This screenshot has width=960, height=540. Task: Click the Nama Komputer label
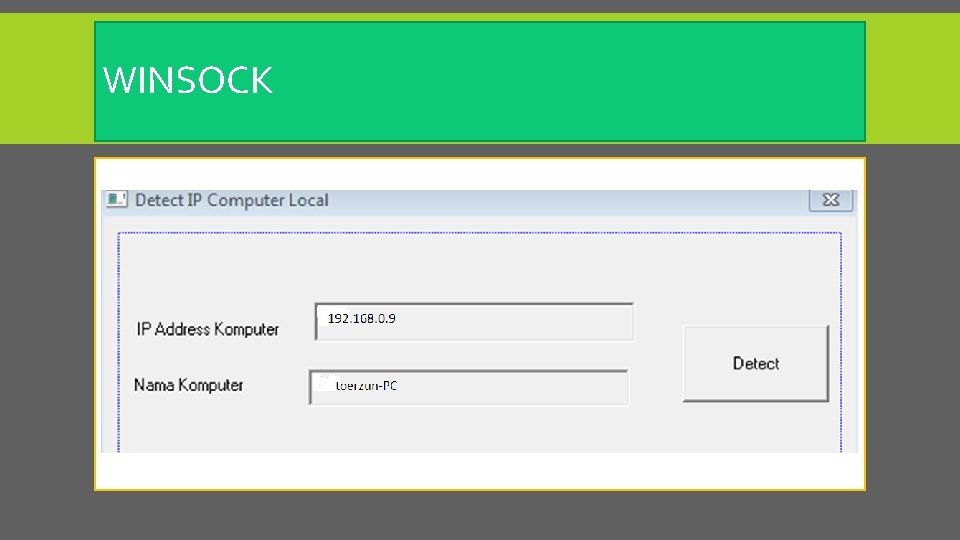189,385
